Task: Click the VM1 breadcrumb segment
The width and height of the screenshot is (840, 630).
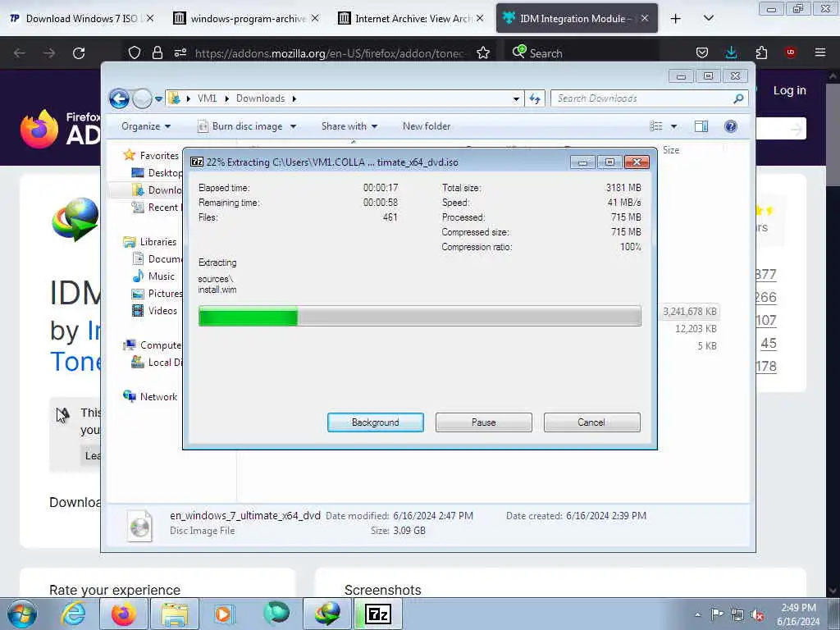Action: pos(207,98)
